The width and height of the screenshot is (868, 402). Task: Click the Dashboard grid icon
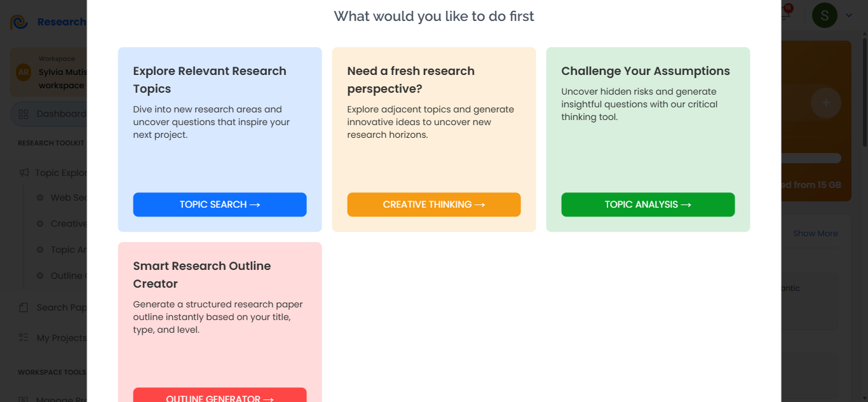[x=24, y=114]
